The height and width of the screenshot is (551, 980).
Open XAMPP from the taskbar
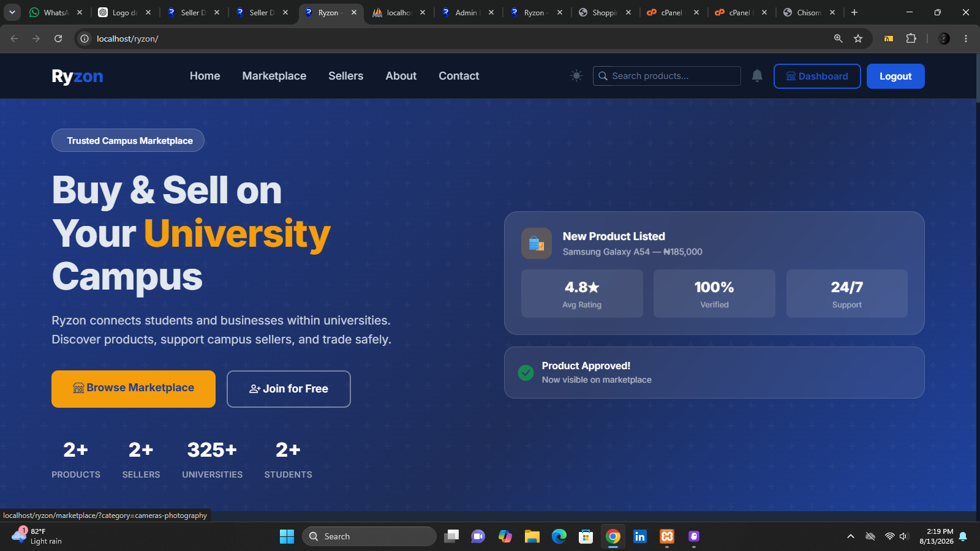coord(667,536)
